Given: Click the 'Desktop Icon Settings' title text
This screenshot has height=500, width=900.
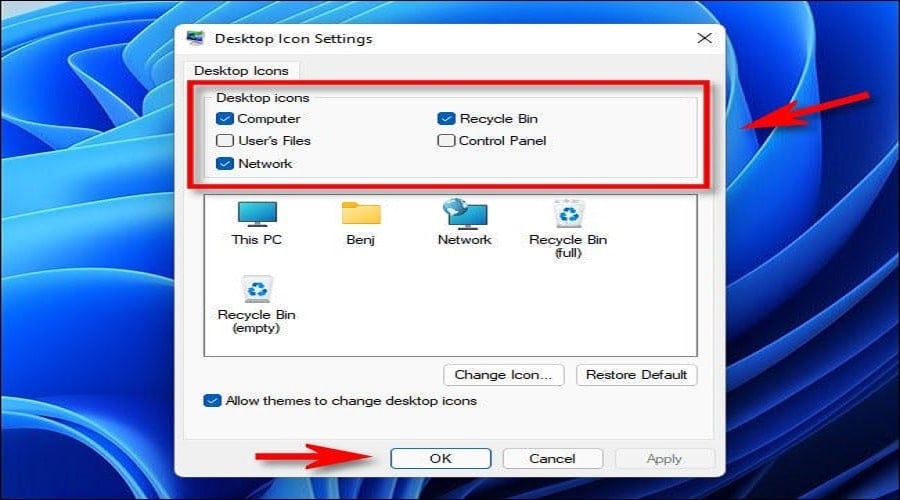Looking at the screenshot, I should tap(293, 38).
